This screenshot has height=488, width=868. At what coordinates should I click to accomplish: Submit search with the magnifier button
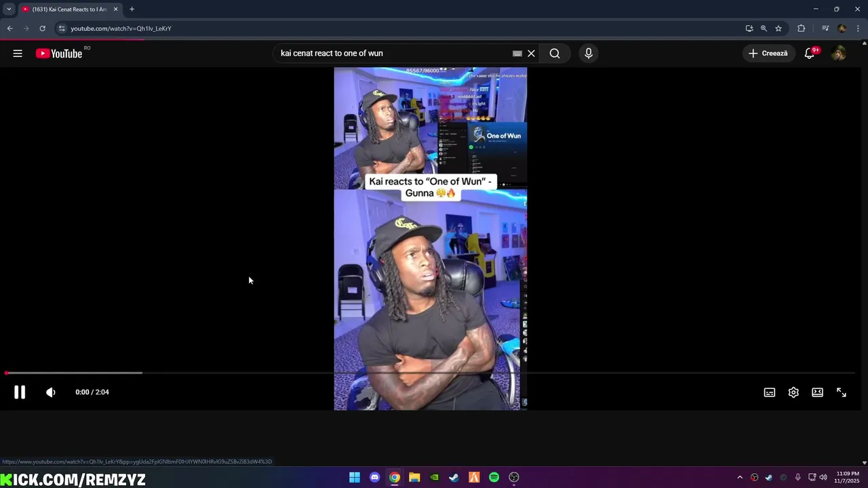555,54
